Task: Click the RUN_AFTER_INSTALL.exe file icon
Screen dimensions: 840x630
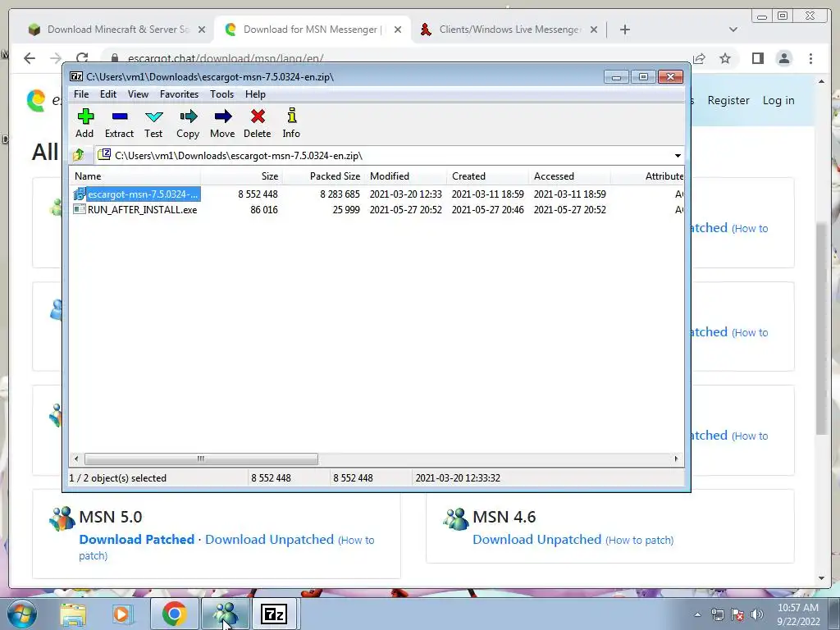Action: click(x=80, y=209)
